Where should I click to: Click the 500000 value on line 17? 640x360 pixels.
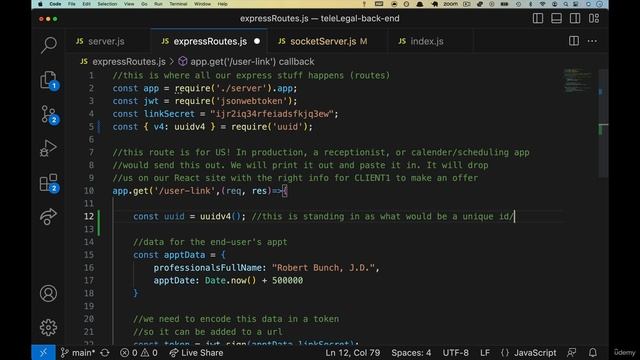[x=287, y=280]
